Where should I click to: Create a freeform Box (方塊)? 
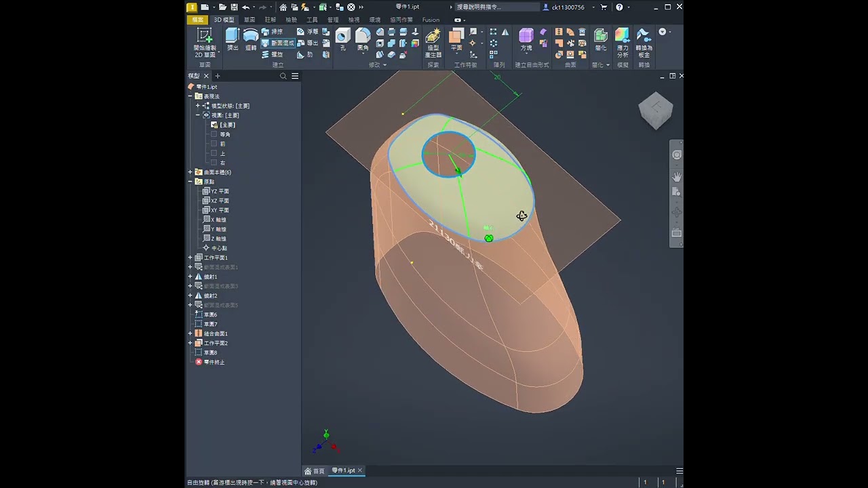point(526,39)
